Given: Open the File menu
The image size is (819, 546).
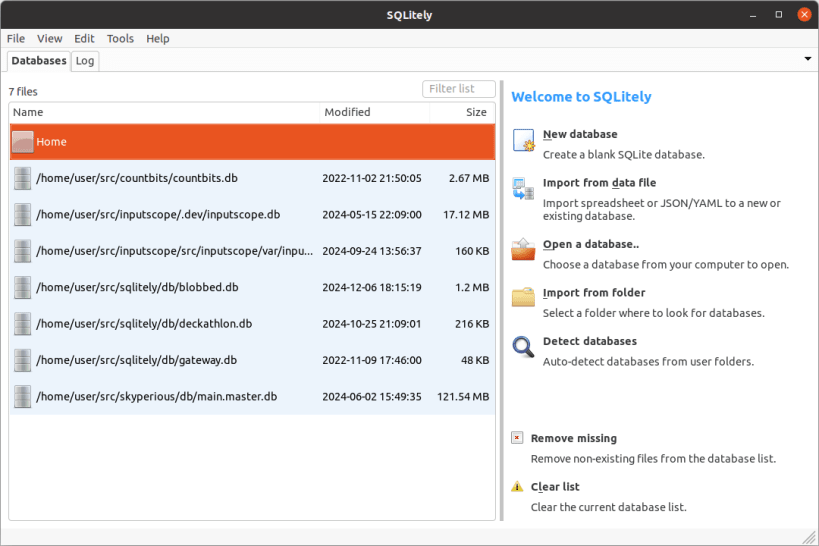Looking at the screenshot, I should 16,39.
